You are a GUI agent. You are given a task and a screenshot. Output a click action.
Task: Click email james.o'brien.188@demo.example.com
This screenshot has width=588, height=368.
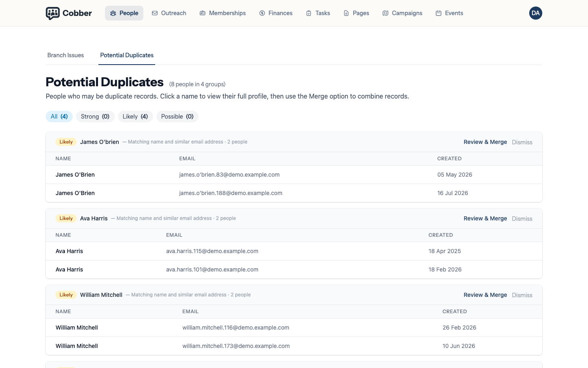231,193
